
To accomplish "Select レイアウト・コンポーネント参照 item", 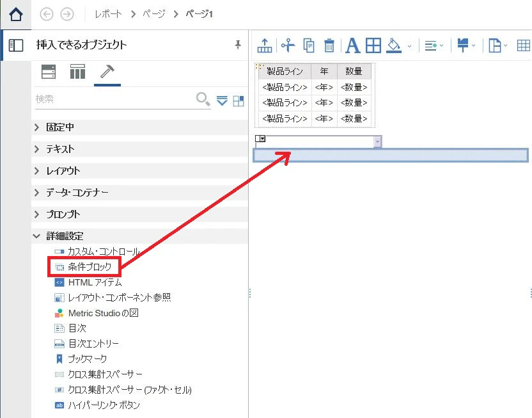I will pos(113,298).
